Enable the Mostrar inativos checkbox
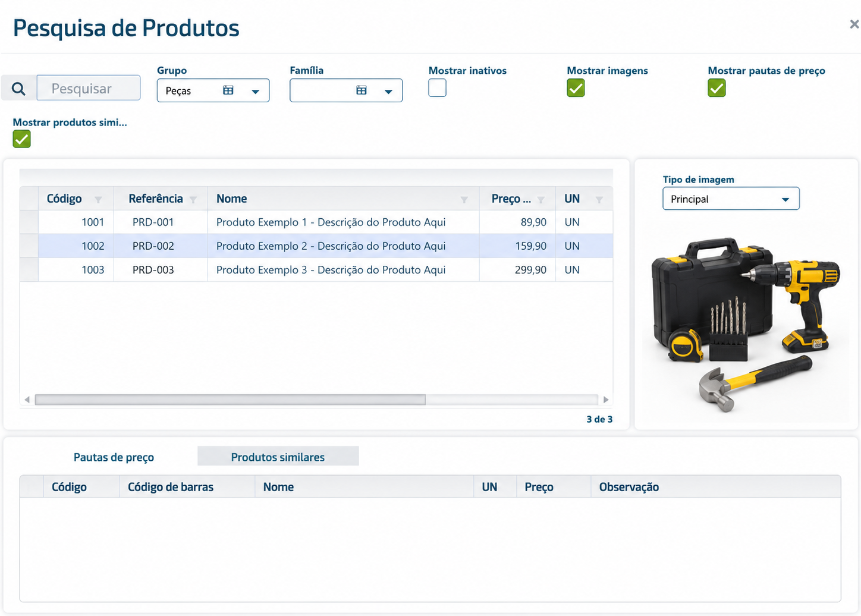The image size is (861, 616). point(437,88)
